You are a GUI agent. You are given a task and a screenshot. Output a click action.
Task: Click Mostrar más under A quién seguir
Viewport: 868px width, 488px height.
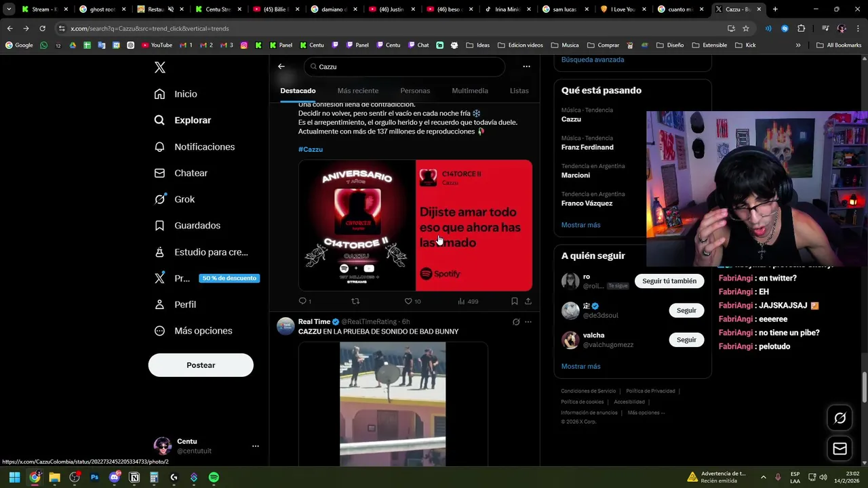tap(580, 367)
